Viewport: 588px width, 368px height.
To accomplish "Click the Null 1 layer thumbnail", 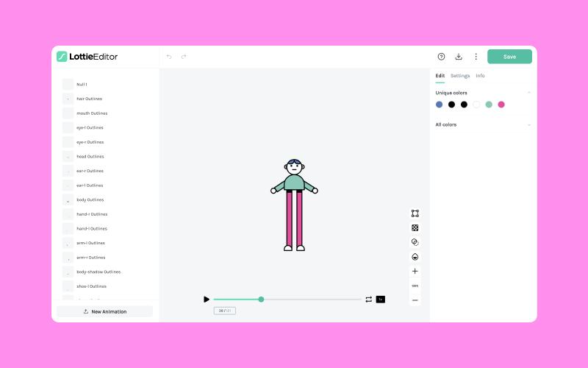I will (x=68, y=85).
